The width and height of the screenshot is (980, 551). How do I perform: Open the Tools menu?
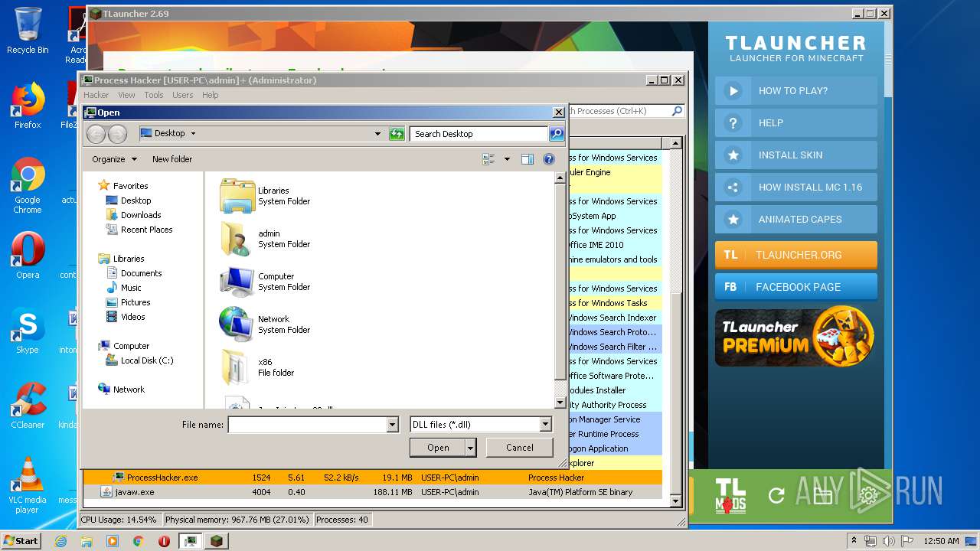(154, 95)
